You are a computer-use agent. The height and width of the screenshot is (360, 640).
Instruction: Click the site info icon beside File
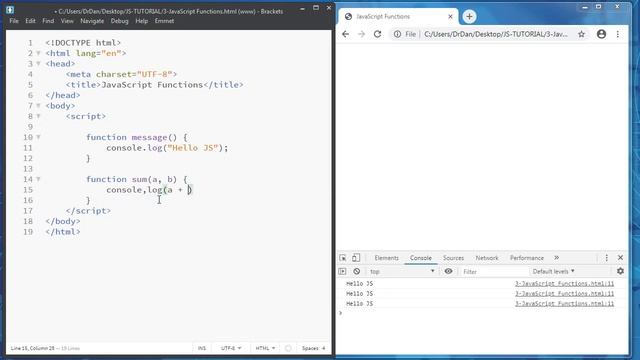tap(397, 34)
